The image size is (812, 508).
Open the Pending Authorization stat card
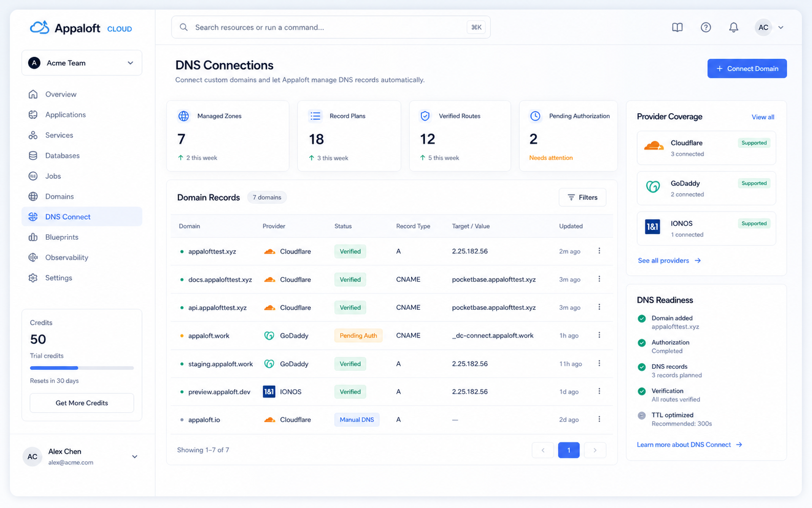pos(568,136)
